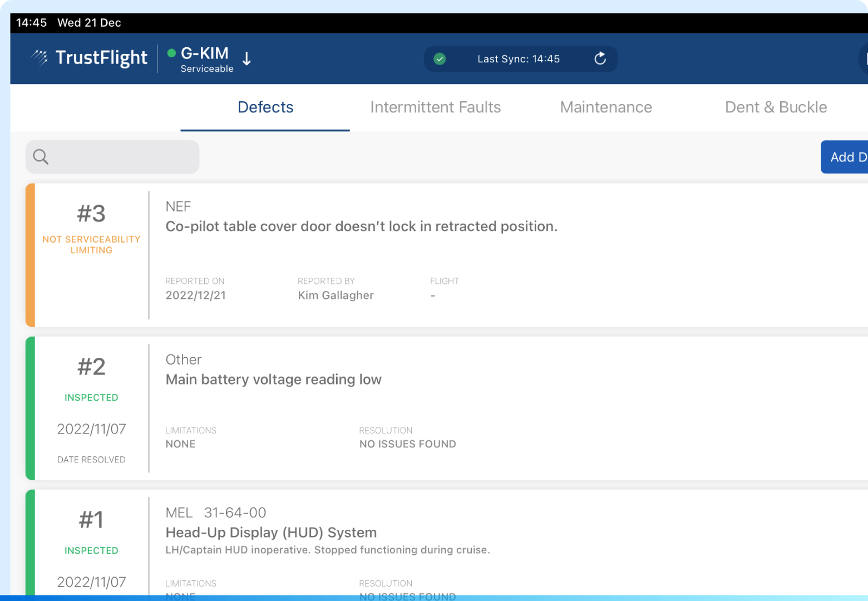Click the Not Serviceability Limiting status label
This screenshot has width=868, height=601.
pos(91,245)
